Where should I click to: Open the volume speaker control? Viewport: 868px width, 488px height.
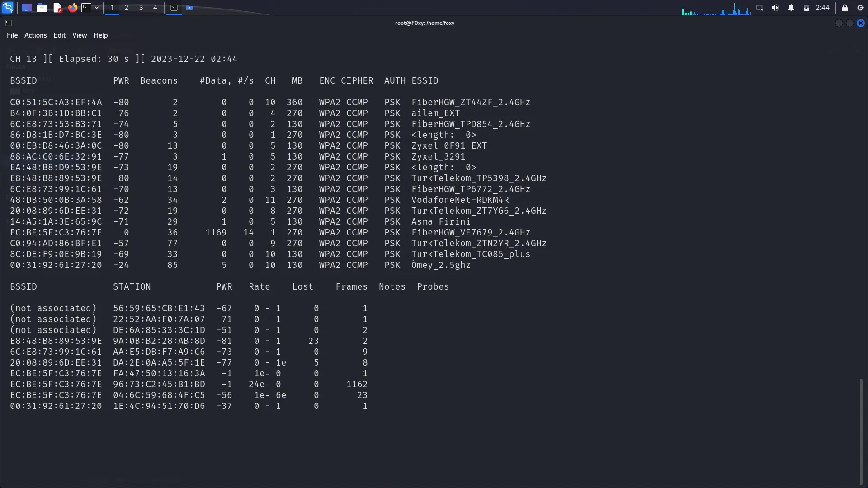point(775,8)
